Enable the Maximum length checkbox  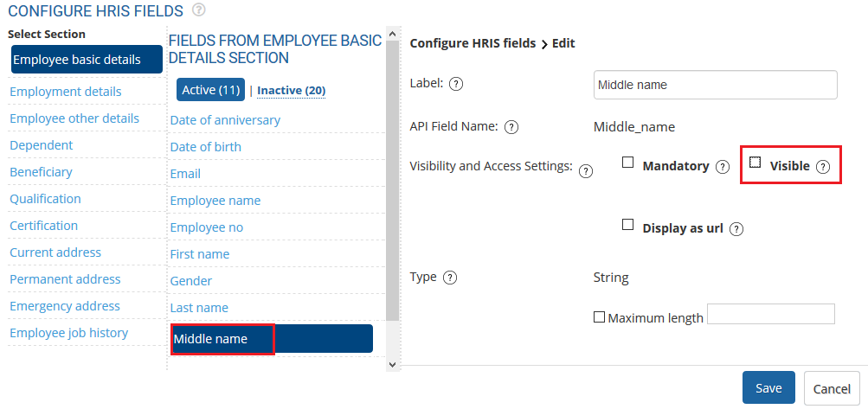[x=599, y=317]
